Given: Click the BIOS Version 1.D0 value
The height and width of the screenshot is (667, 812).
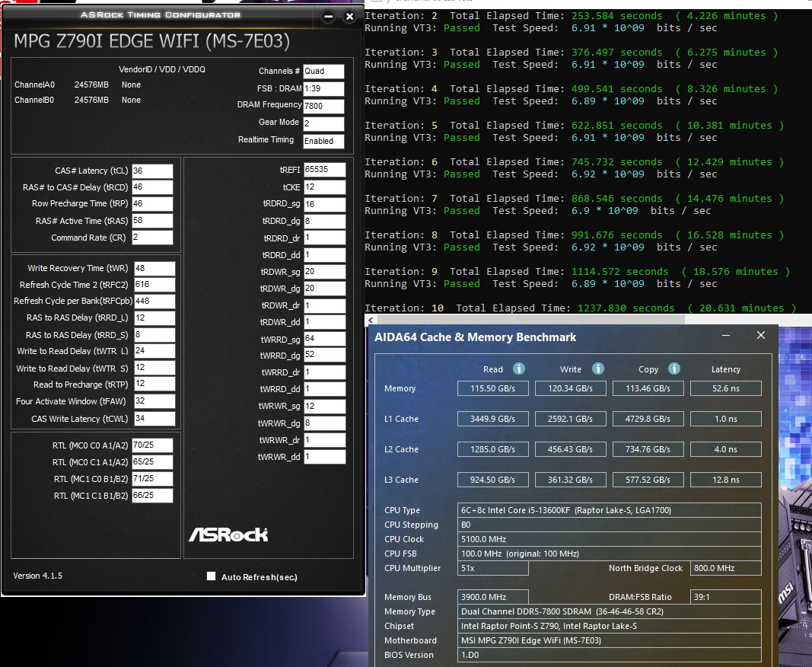Looking at the screenshot, I should (609, 655).
